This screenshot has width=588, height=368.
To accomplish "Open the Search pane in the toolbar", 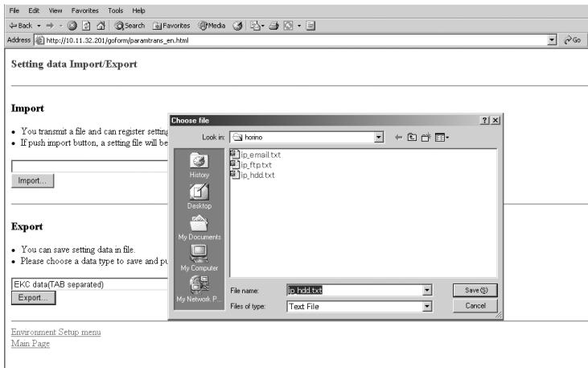I will click(x=130, y=26).
